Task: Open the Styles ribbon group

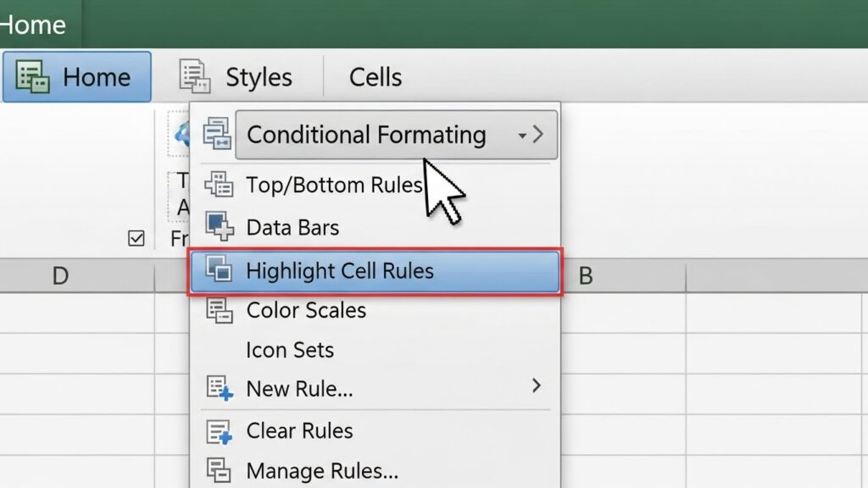Action: coord(258,77)
